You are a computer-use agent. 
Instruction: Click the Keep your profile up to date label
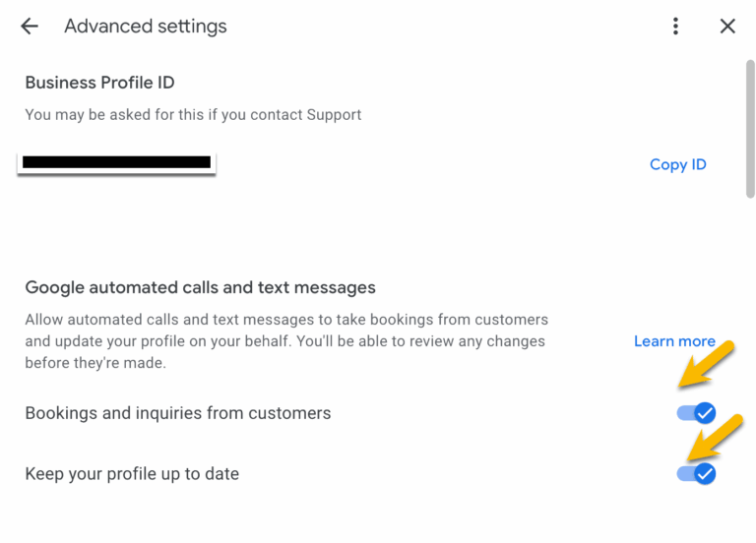(132, 474)
